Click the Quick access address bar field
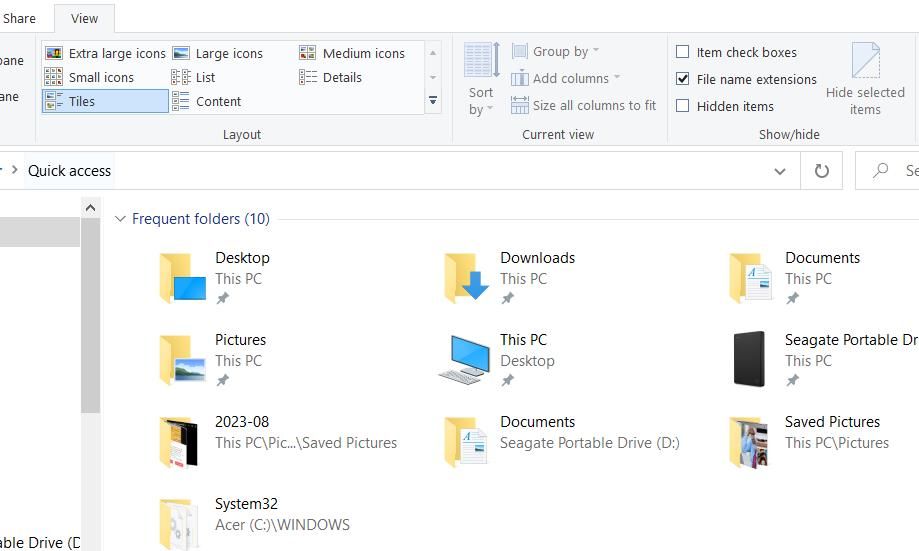The width and height of the screenshot is (919, 551). click(x=400, y=171)
